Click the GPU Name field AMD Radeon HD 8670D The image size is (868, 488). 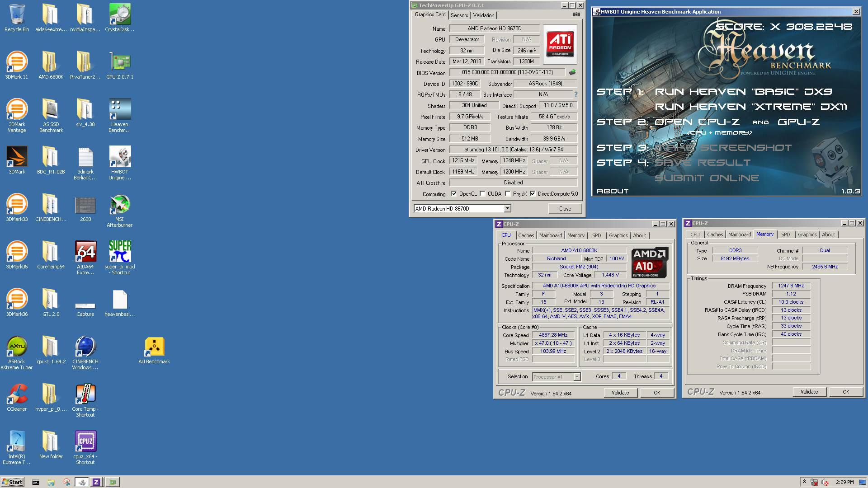[x=495, y=28]
